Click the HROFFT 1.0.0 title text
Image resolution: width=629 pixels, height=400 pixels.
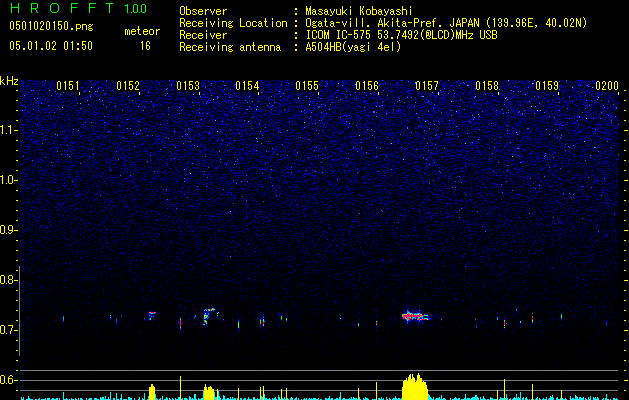coord(78,8)
